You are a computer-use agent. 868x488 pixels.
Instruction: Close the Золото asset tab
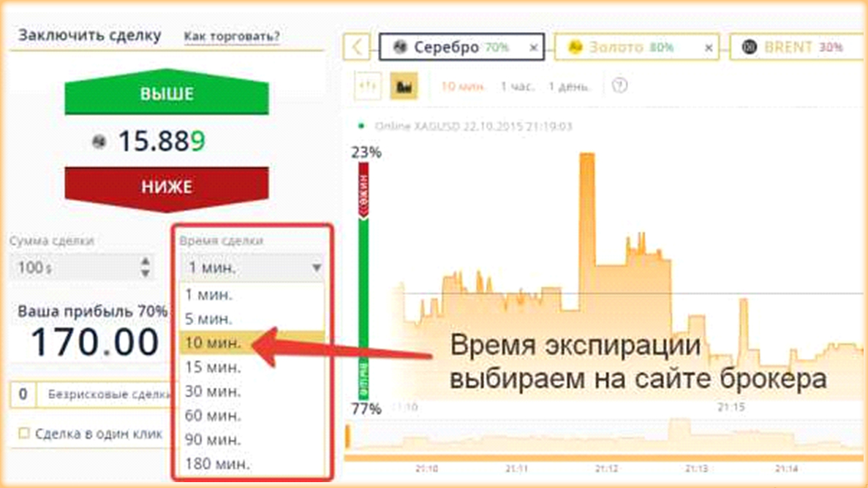pos(708,48)
